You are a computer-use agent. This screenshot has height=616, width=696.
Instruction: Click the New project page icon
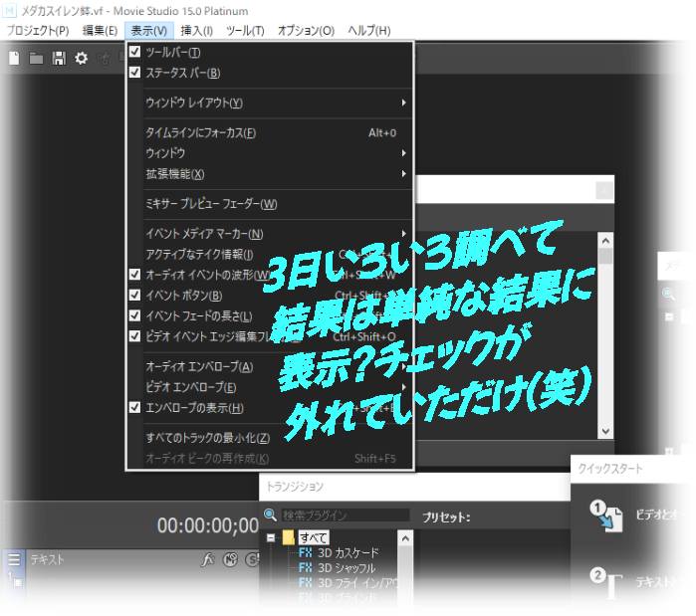(x=14, y=58)
